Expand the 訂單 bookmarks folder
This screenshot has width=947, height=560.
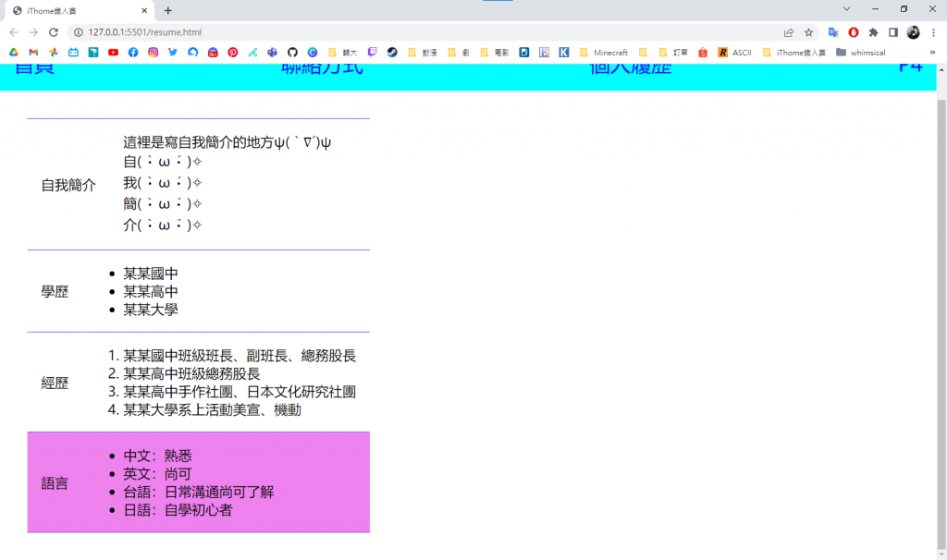click(673, 53)
